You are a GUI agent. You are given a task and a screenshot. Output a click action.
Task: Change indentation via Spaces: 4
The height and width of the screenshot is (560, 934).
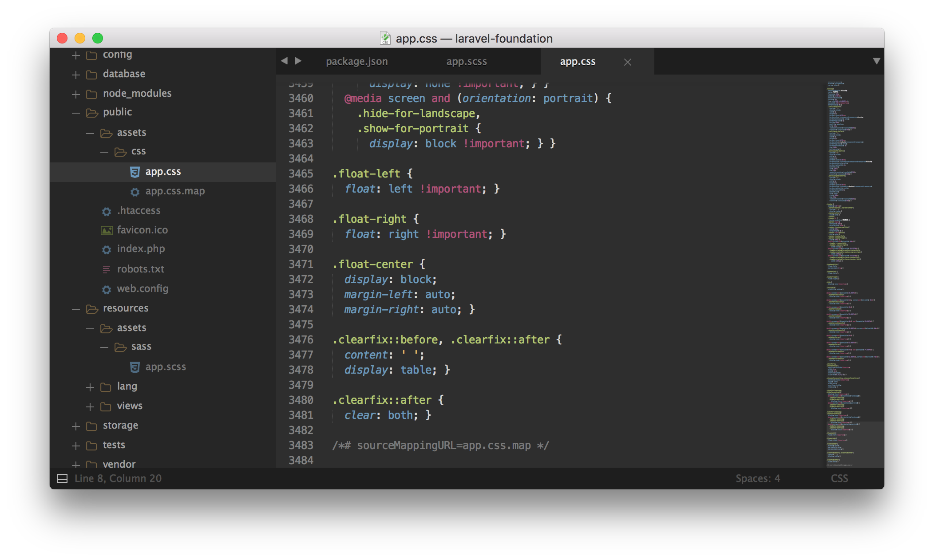click(x=757, y=478)
